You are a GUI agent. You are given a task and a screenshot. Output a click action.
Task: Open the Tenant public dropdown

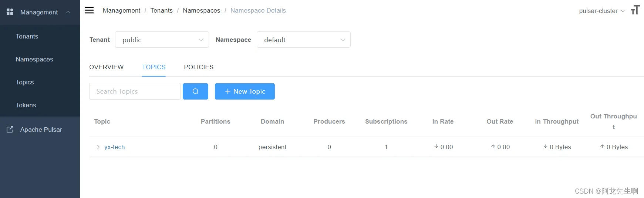coord(162,40)
